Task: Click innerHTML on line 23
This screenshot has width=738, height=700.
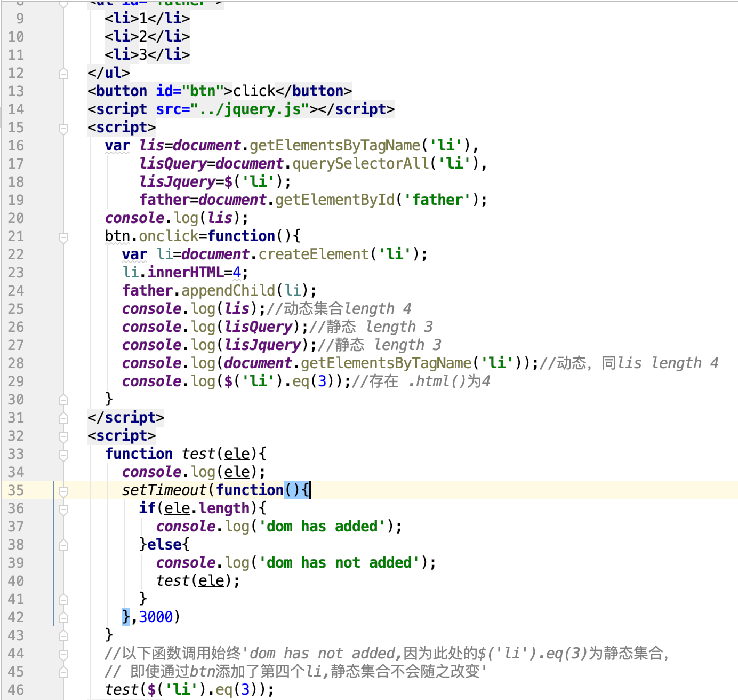Action: [186, 273]
